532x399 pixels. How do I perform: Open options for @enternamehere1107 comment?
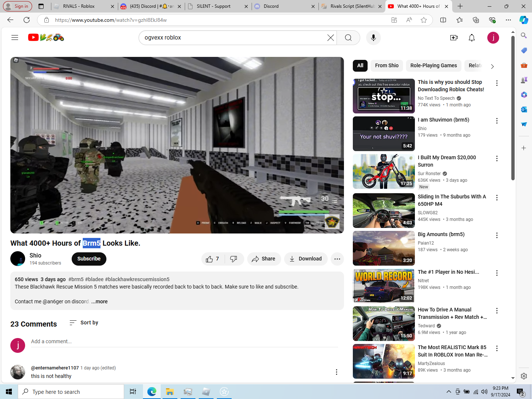point(336,372)
